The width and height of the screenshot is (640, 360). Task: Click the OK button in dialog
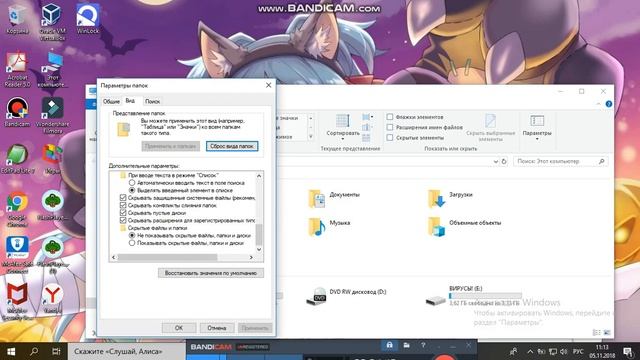[x=179, y=328]
